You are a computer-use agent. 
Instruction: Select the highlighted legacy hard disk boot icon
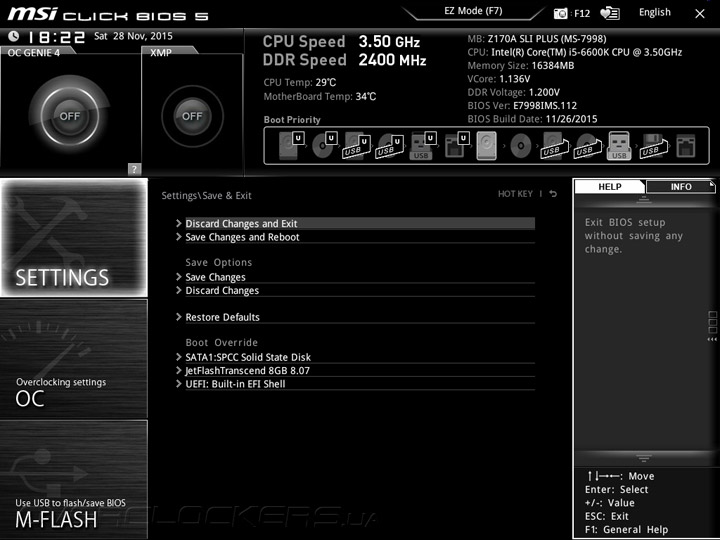pyautogui.click(x=487, y=146)
